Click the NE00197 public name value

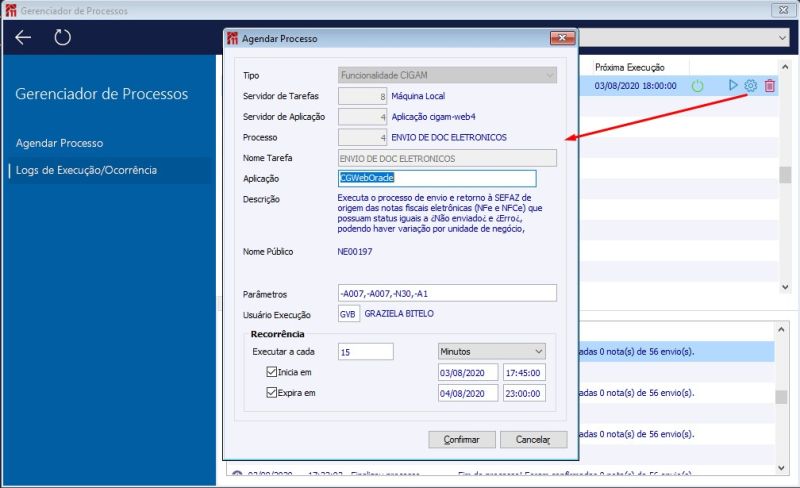pyautogui.click(x=355, y=252)
